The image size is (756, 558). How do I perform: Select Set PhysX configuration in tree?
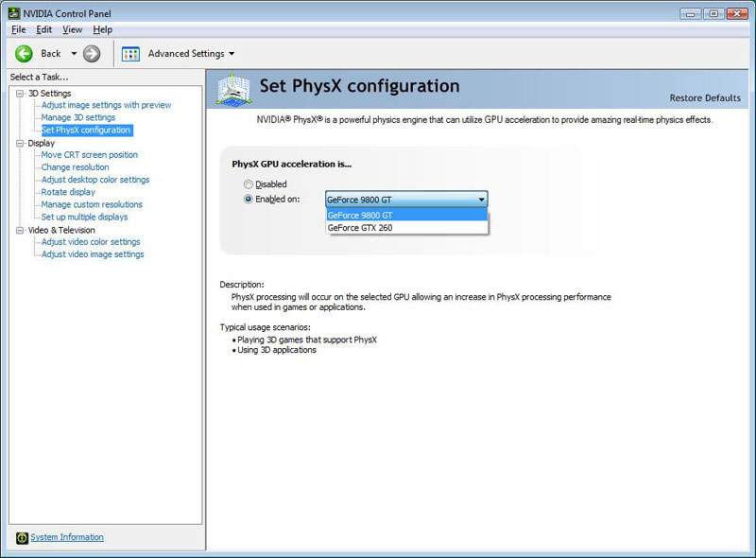[x=86, y=130]
